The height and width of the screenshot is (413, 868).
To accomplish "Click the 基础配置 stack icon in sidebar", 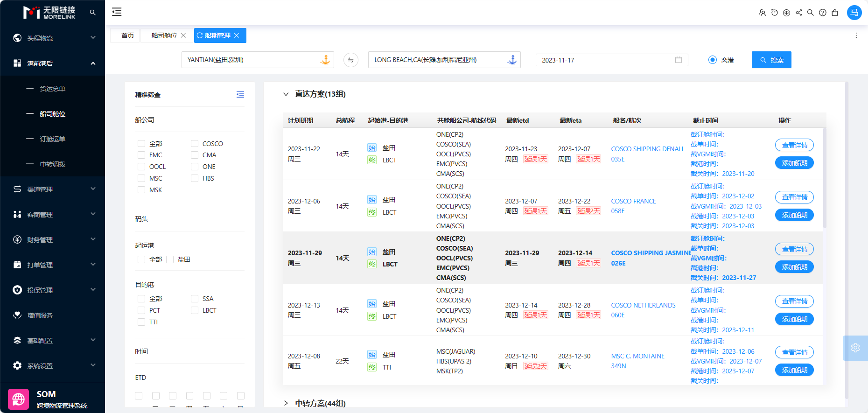I will click(x=17, y=340).
